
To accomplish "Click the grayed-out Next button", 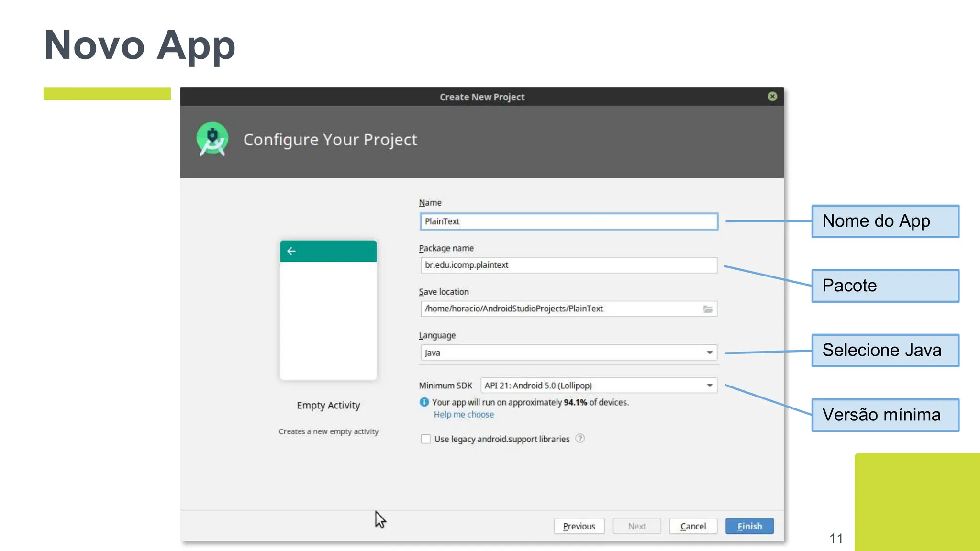I will point(636,526).
